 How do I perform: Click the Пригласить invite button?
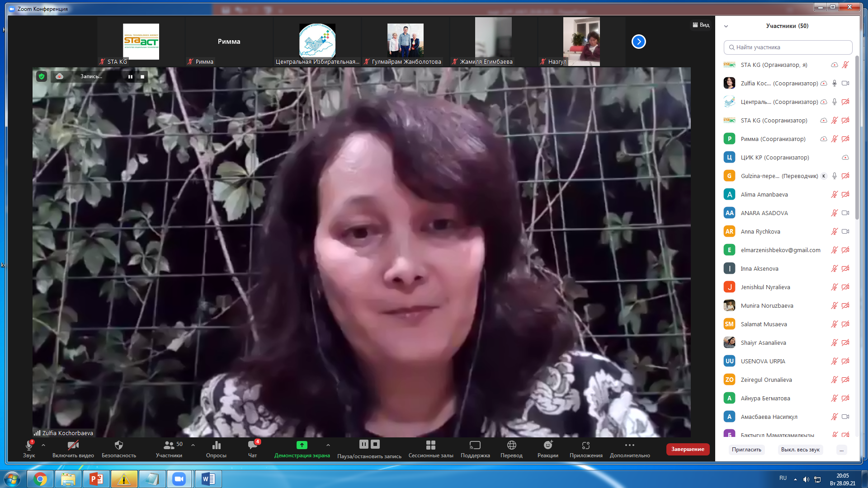[x=746, y=450]
